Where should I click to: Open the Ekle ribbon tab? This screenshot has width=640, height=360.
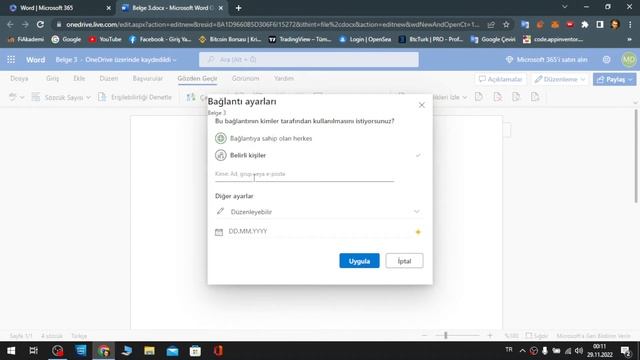[x=79, y=78]
